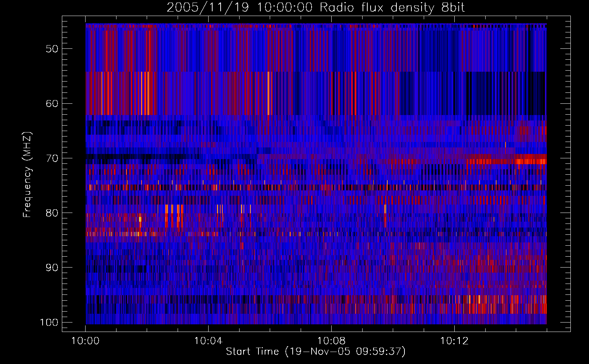Click the 10:12 time tick label
The width and height of the screenshot is (589, 364).
454,341
